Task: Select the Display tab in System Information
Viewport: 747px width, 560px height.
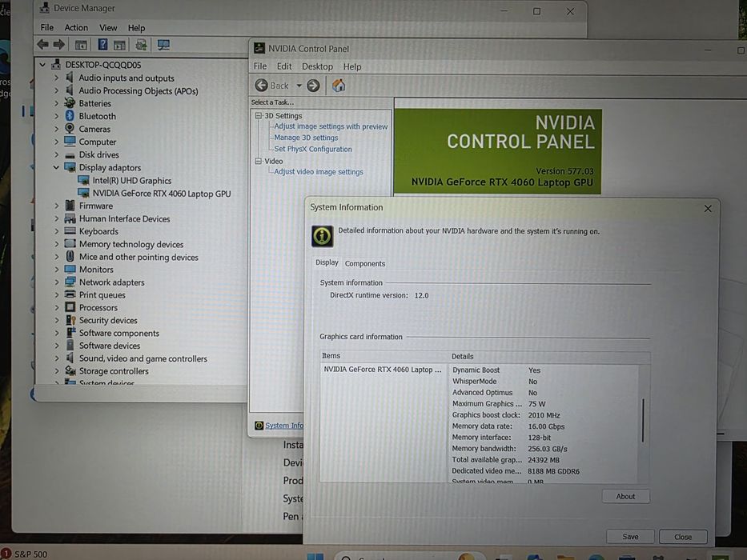Action: [327, 262]
